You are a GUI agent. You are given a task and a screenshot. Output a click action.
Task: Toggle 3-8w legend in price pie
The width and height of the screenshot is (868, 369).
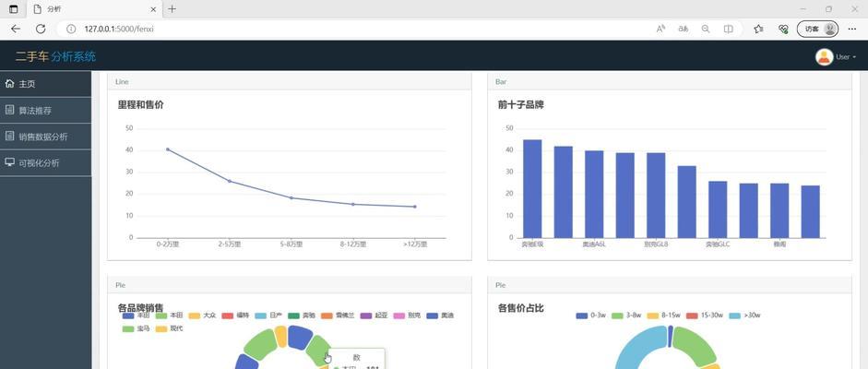click(626, 315)
